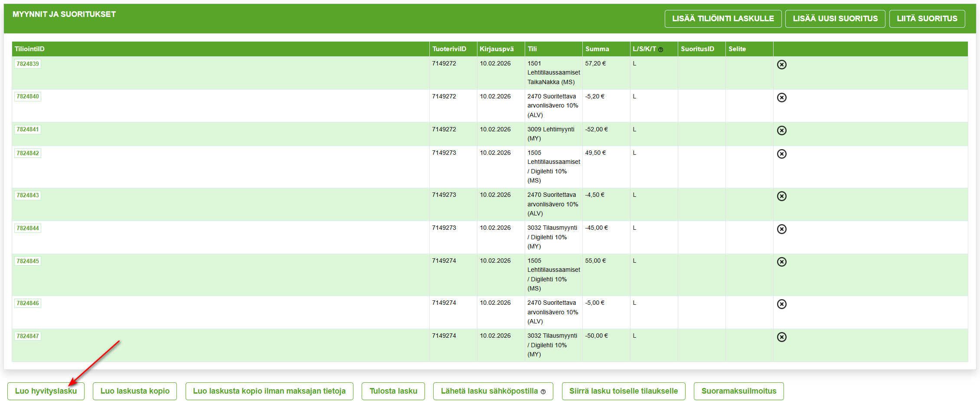Image resolution: width=980 pixels, height=401 pixels.
Task: Click help icon beside L/S/K/T header
Action: click(660, 50)
